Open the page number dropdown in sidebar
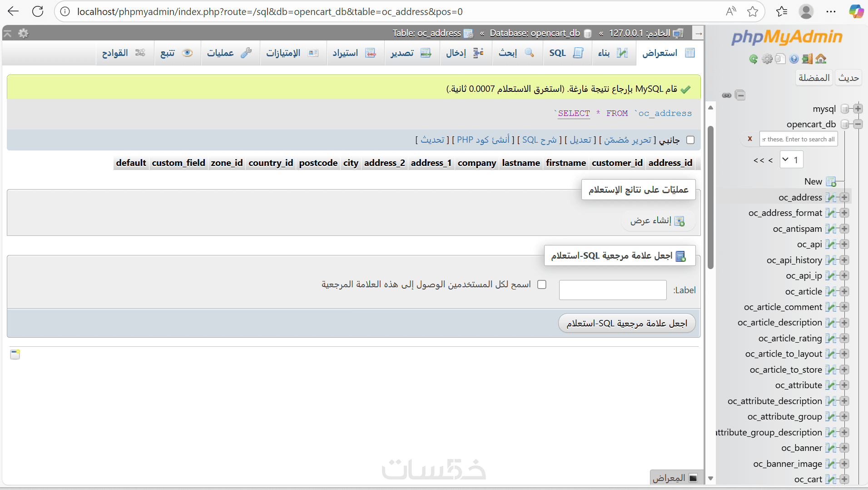868x490 pixels. 791,160
